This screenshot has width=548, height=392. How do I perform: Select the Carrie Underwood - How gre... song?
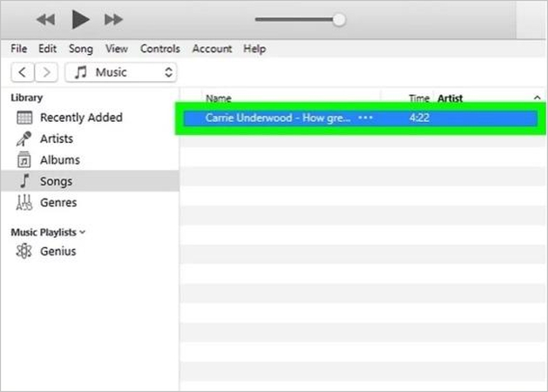click(361, 118)
